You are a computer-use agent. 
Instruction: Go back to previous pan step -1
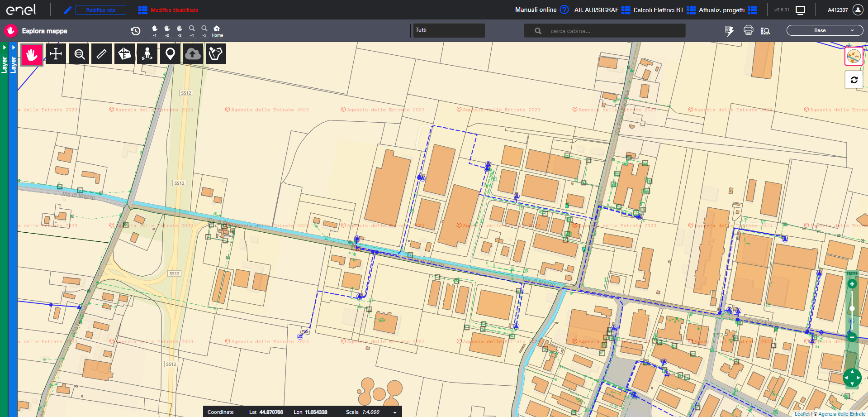(155, 31)
